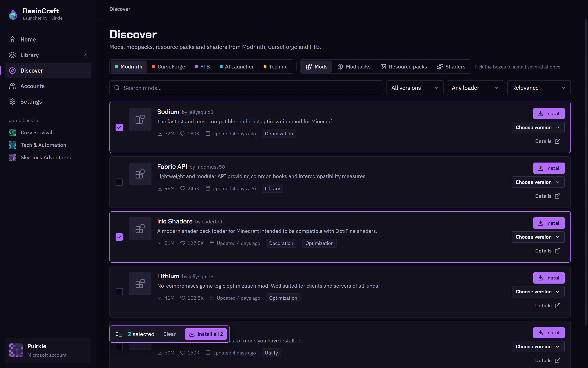Expand Choose version for Sodium
This screenshot has height=368, width=588.
(x=538, y=128)
